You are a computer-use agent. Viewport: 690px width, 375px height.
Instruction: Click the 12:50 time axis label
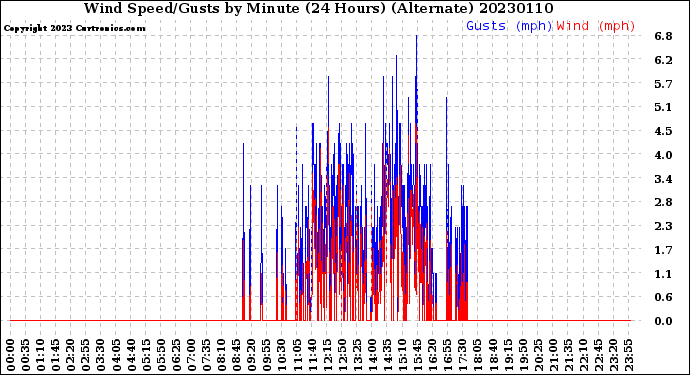pos(342,355)
